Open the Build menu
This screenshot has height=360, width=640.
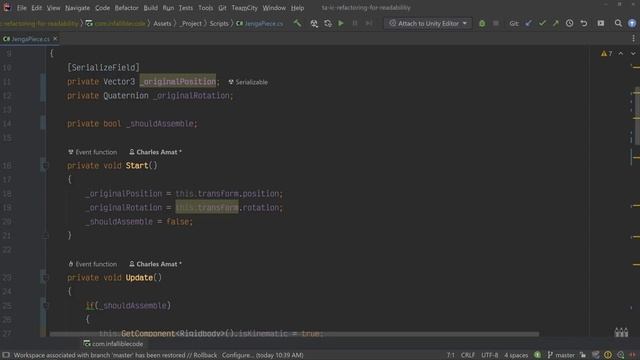[x=151, y=8]
